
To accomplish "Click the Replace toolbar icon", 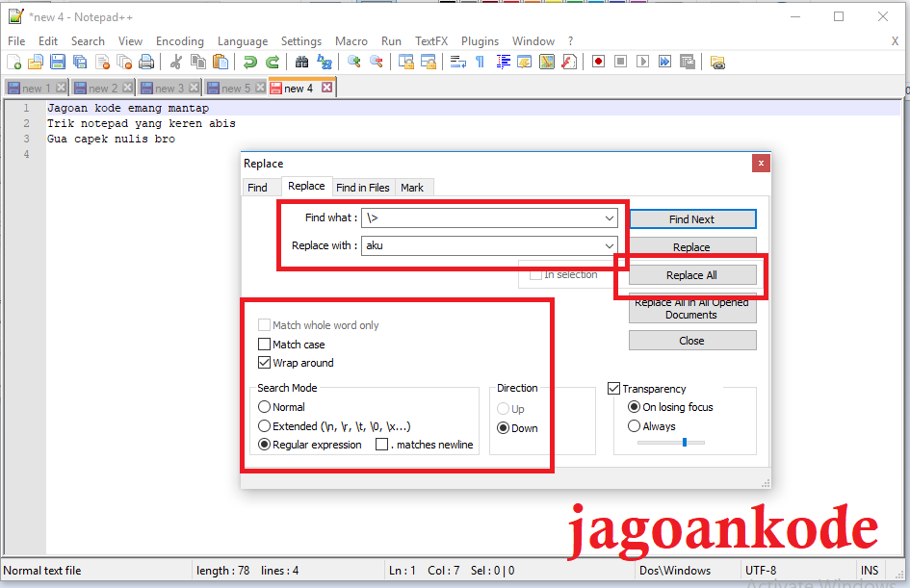I will [324, 62].
